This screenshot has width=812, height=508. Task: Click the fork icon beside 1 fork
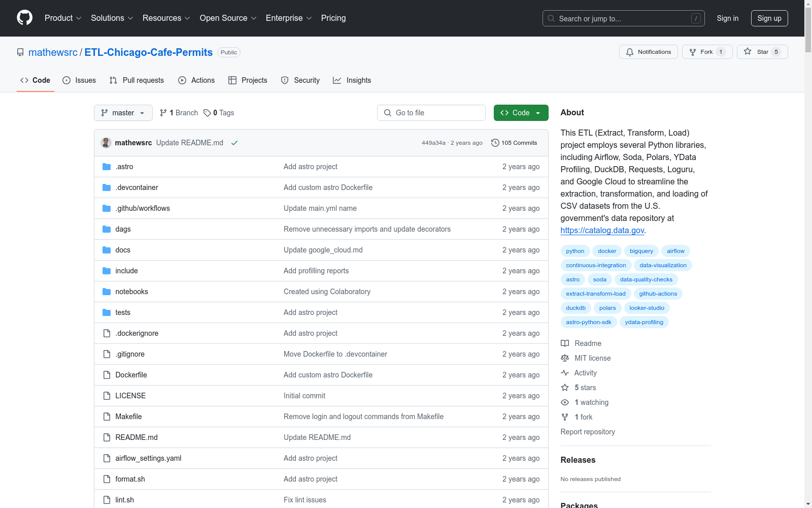[x=565, y=417]
